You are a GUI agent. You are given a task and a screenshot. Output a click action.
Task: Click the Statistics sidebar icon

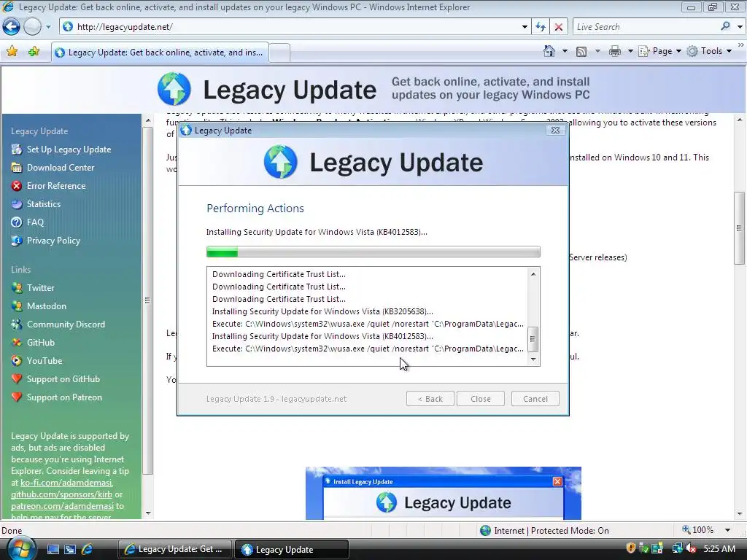click(17, 204)
